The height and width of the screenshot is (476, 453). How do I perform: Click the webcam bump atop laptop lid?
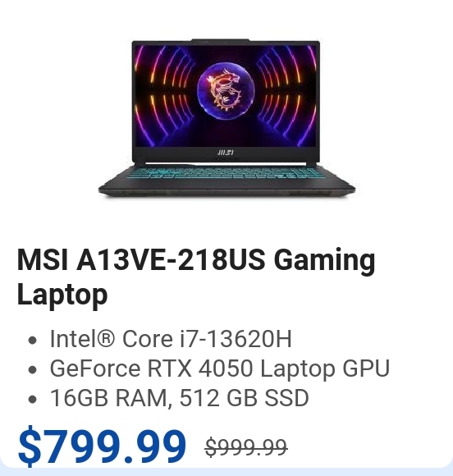(221, 40)
